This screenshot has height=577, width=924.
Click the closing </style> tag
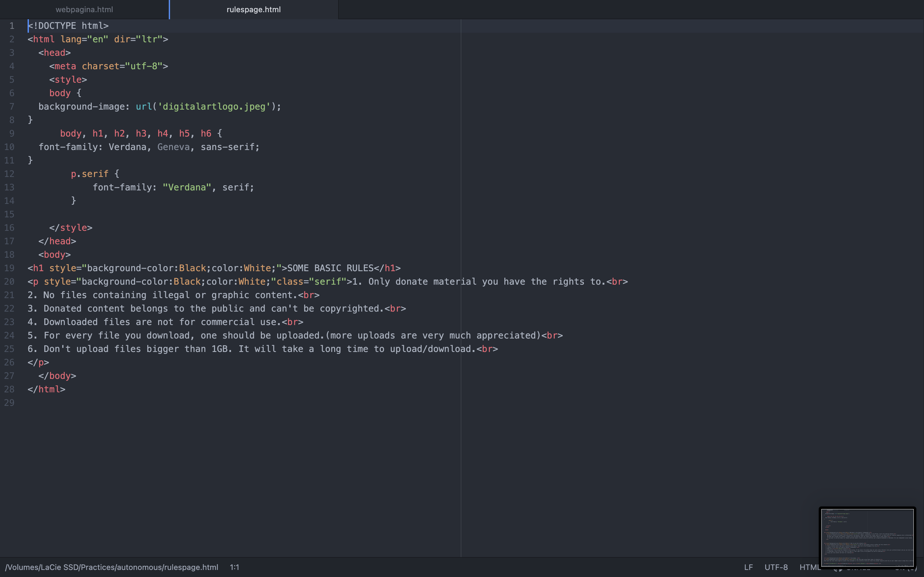[x=71, y=228]
